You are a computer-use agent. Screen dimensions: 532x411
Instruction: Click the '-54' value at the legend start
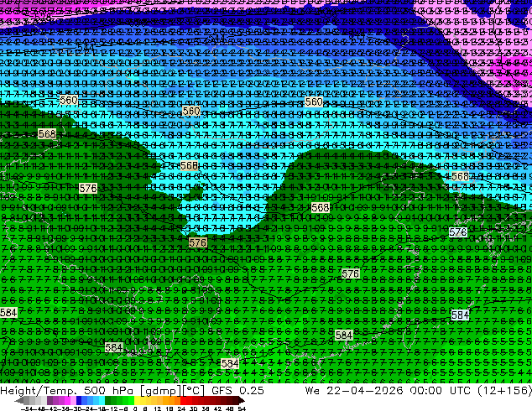(x=27, y=408)
